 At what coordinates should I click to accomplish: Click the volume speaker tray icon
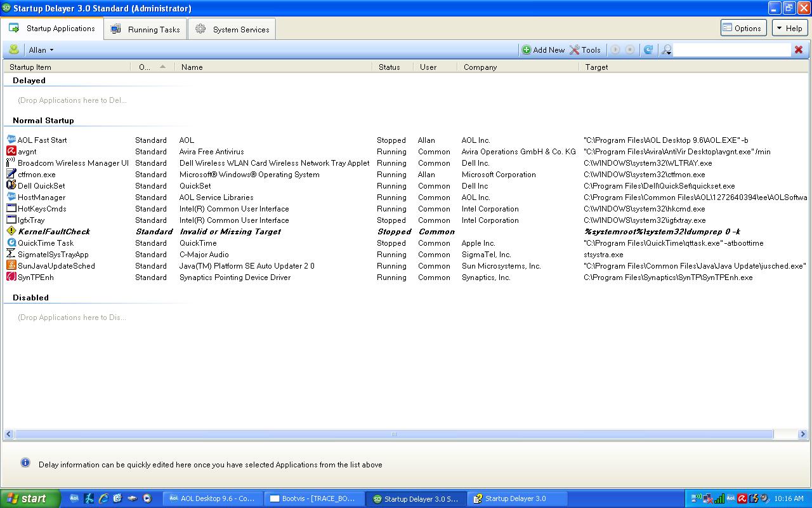[x=764, y=498]
